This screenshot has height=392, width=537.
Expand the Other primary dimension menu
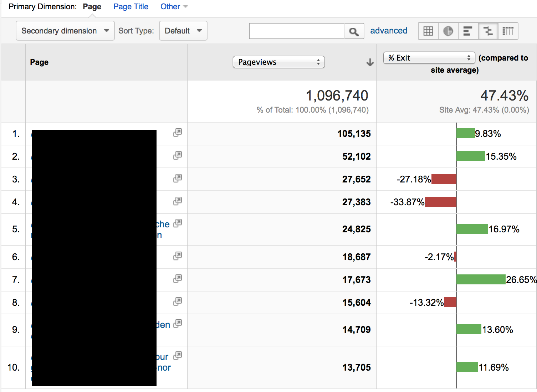174,6
